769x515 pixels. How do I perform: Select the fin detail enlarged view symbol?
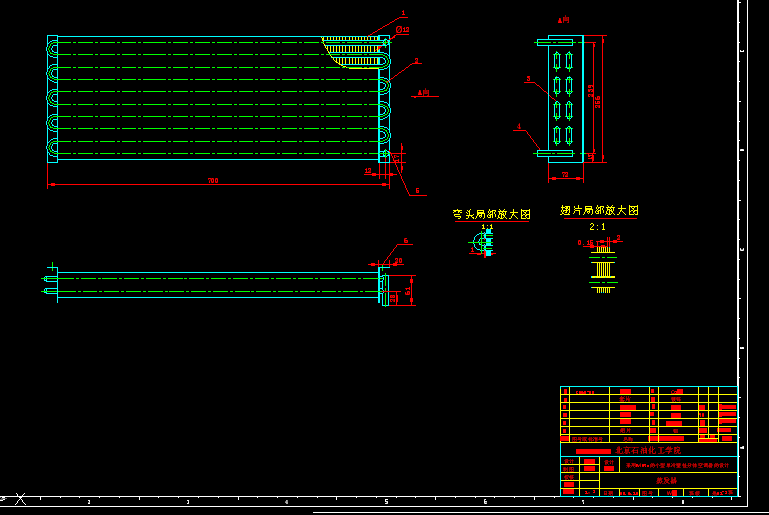point(602,269)
